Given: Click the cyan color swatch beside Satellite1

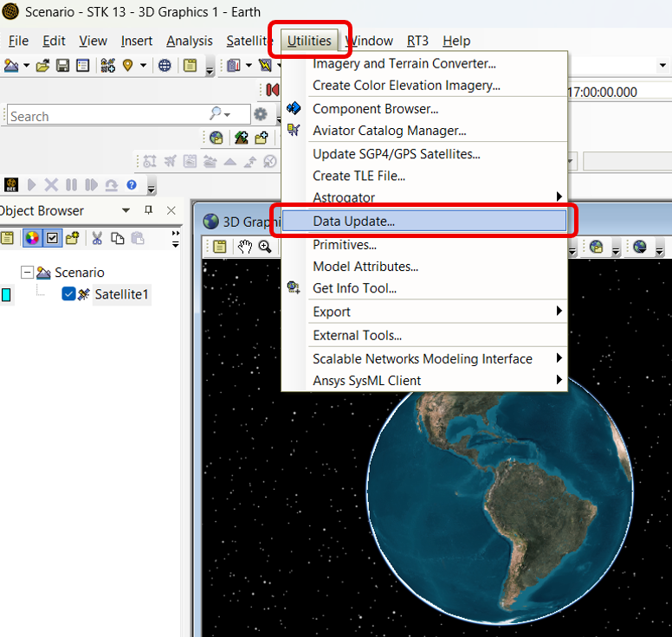Looking at the screenshot, I should coord(6,295).
